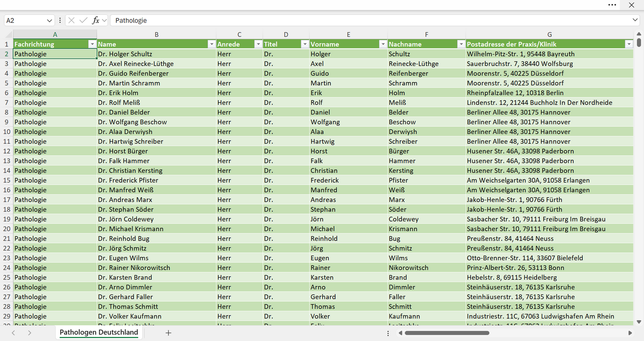Screen dimensions: 644x341
Task: Click the Select All corner triangle
Action: point(9,35)
